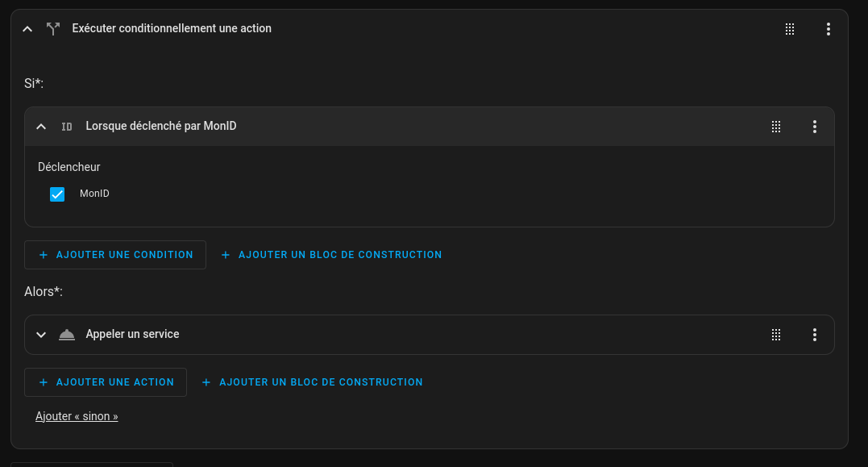Click drag handle of Lorsque déclenché par MonID
868x467 pixels.
776,127
